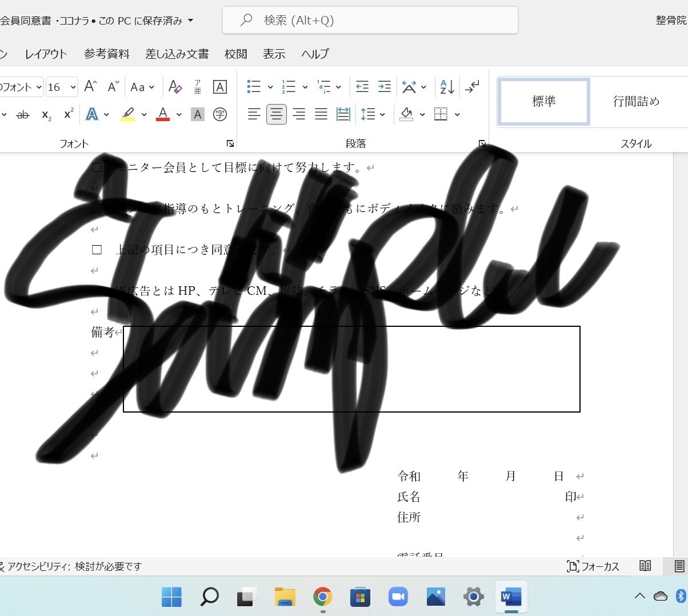Open the ヘルプ ribbon tab
Viewport: 688px width, 616px height.
pyautogui.click(x=315, y=54)
